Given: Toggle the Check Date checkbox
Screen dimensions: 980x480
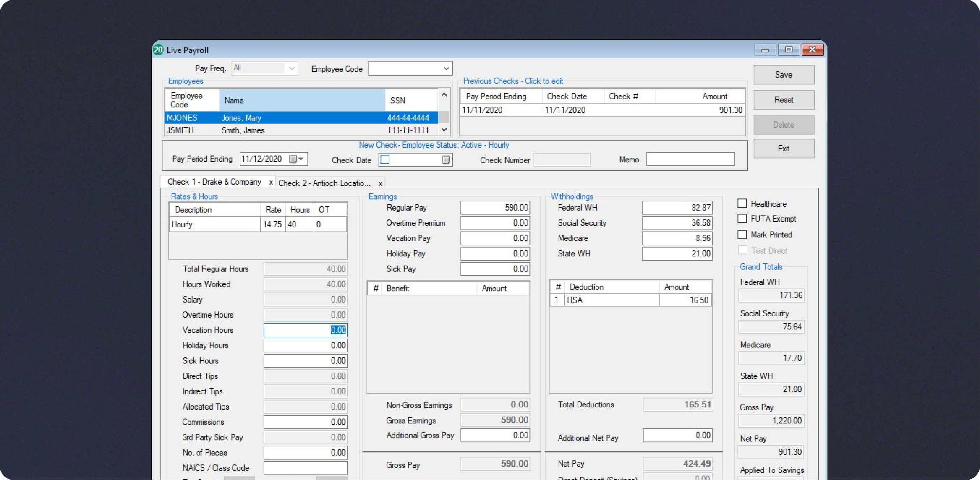Looking at the screenshot, I should 385,159.
